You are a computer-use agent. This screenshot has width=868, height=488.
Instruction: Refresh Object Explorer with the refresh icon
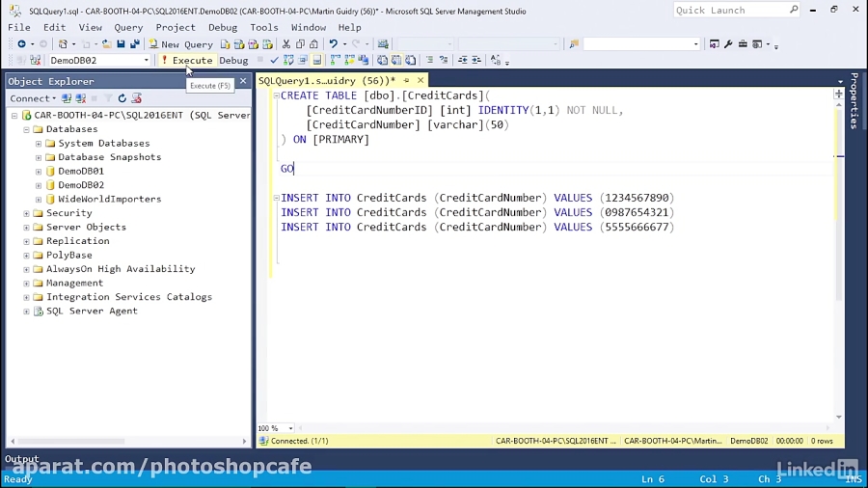point(122,98)
